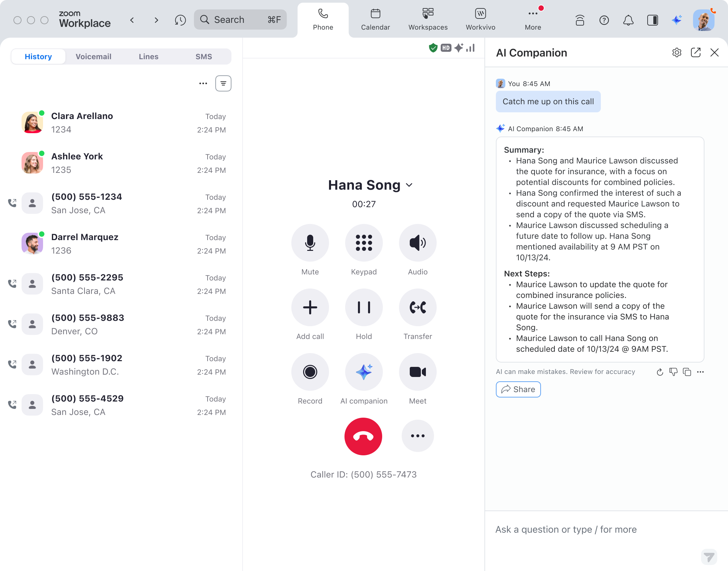728x571 pixels.
Task: Expand the Hana Song caller dropdown
Action: [409, 185]
